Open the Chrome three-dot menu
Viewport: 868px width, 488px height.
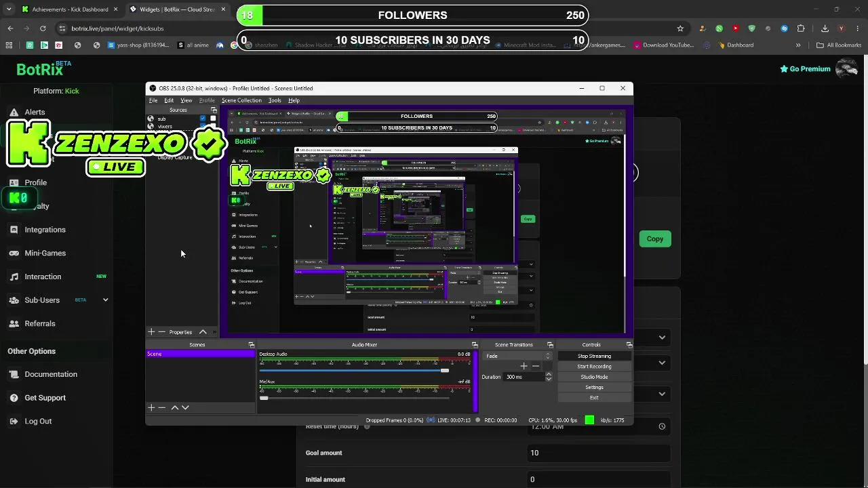[x=858, y=28]
